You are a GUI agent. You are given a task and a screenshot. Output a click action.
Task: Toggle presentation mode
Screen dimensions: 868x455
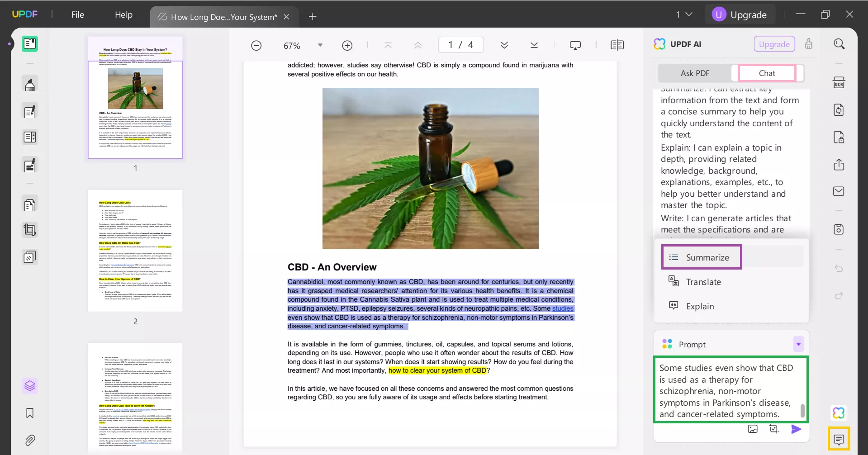pyautogui.click(x=575, y=45)
